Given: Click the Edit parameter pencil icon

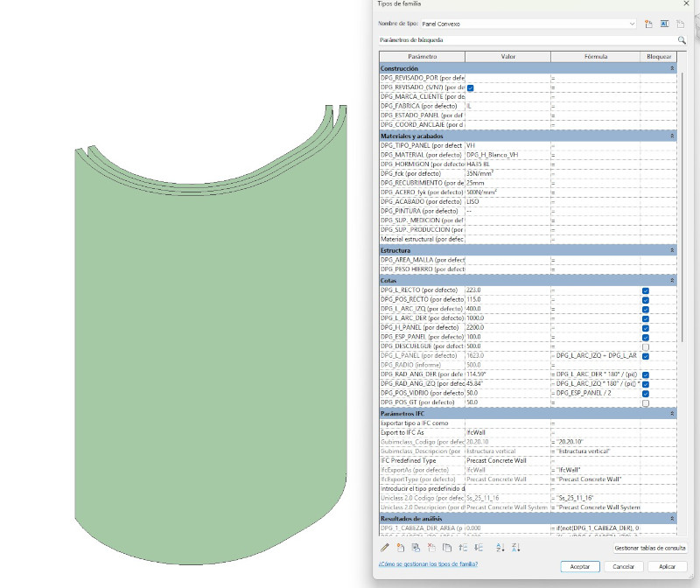Looking at the screenshot, I should click(385, 548).
